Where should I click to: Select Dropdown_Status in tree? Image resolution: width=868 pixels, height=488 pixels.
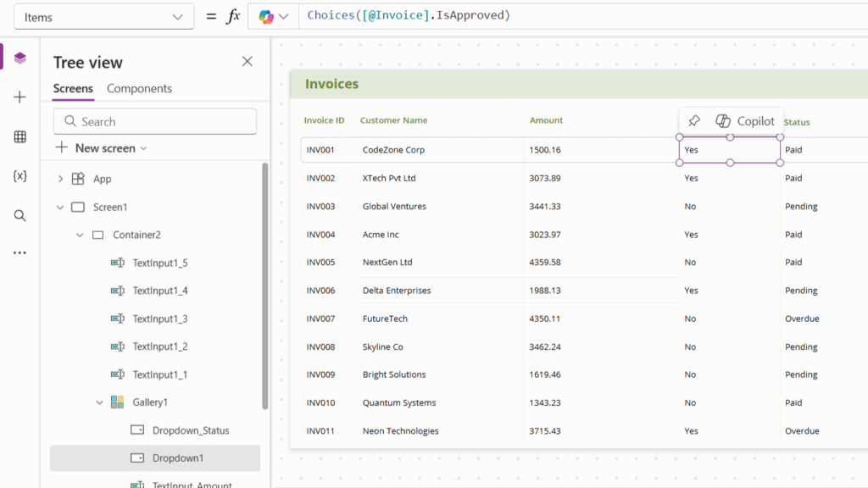pos(191,430)
